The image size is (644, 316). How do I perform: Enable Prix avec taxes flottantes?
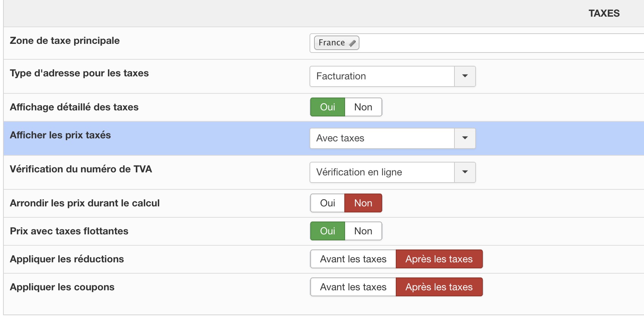coord(328,231)
